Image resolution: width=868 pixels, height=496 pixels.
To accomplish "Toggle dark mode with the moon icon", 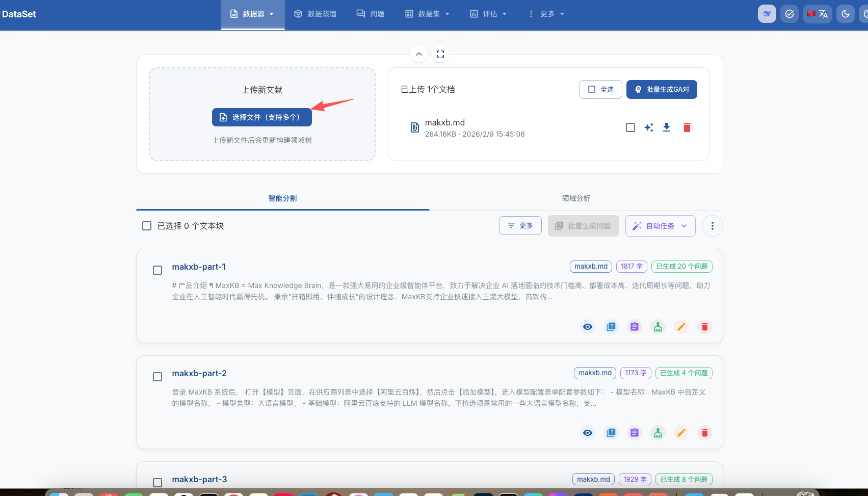I will point(846,14).
